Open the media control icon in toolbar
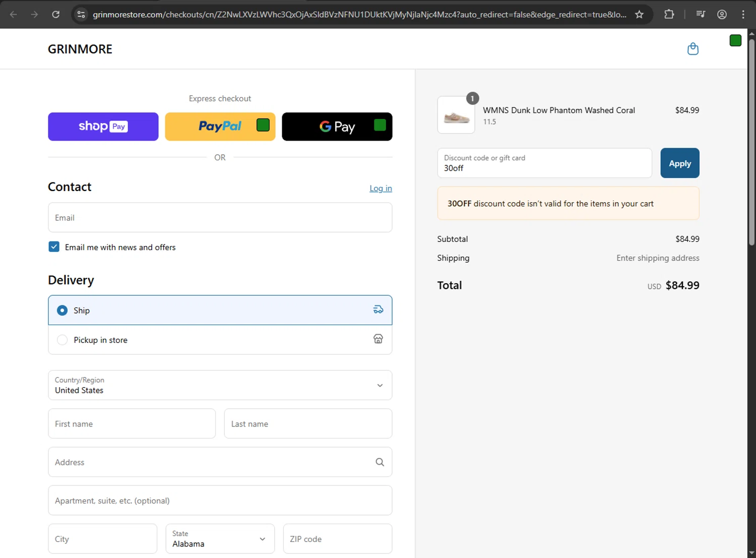 pyautogui.click(x=701, y=14)
